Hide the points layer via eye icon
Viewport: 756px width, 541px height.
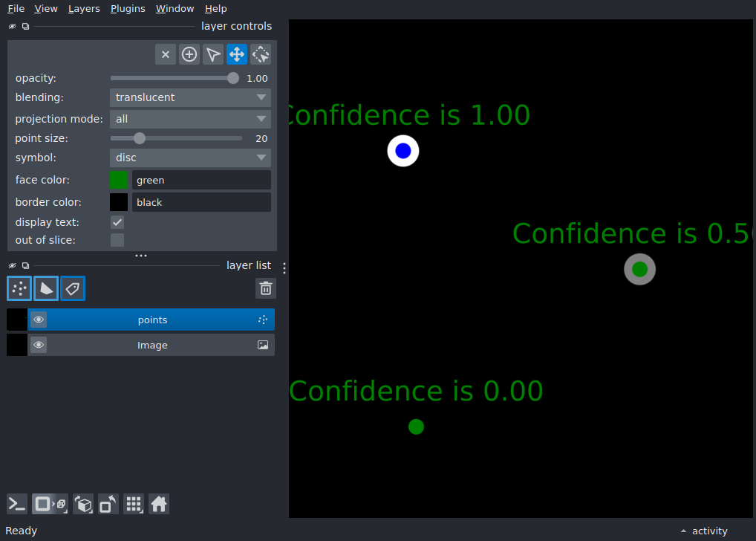point(39,320)
